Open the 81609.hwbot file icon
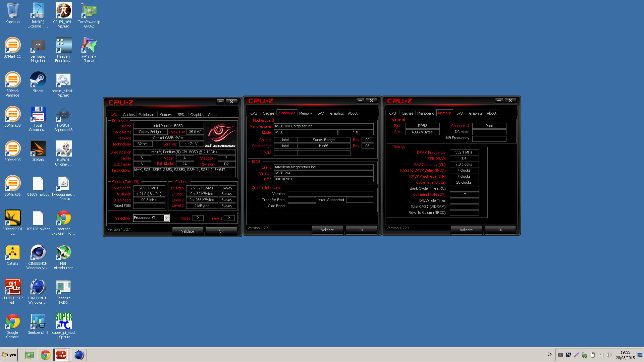644x362 pixels. pyautogui.click(x=38, y=186)
